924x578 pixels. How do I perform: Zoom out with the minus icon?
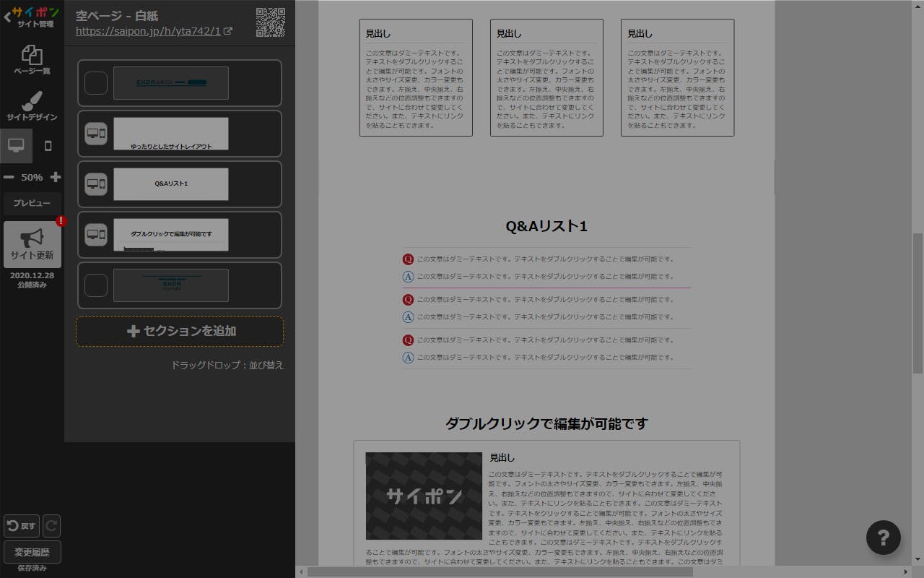9,177
